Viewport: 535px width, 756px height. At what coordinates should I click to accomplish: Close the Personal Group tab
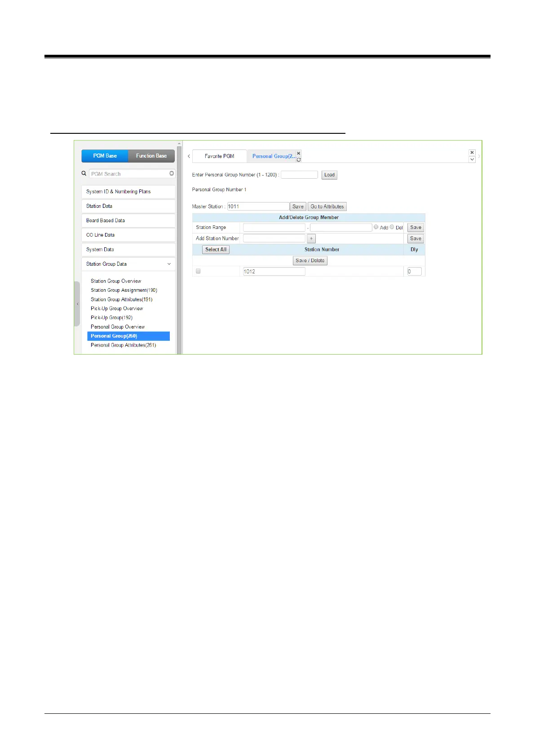click(x=298, y=153)
